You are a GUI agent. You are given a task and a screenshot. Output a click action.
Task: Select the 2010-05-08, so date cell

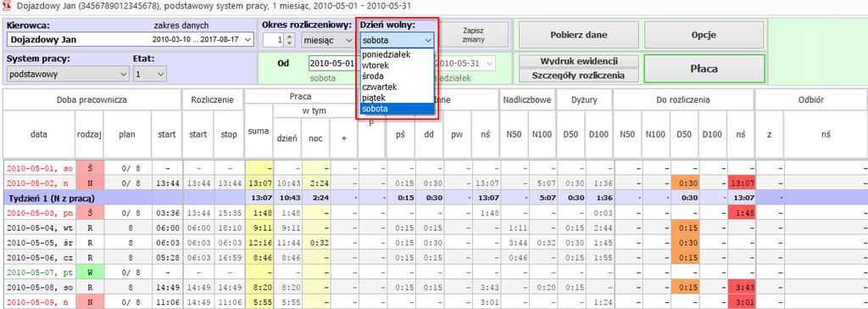pos(39,288)
